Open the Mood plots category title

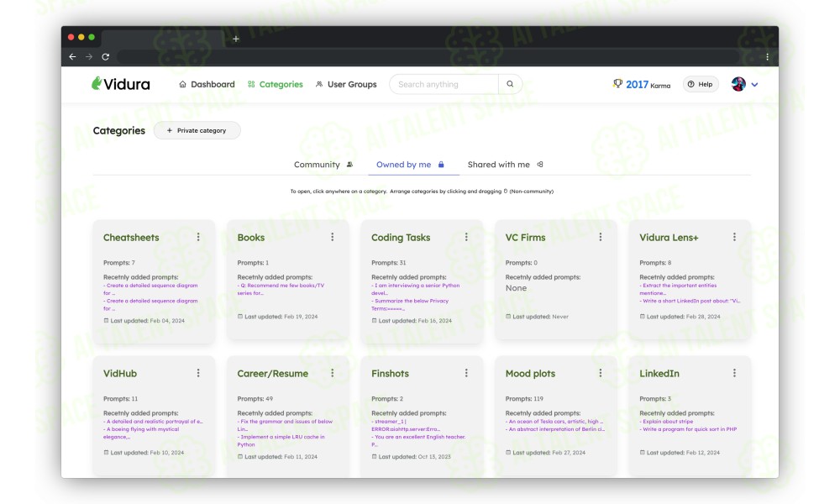tap(530, 373)
